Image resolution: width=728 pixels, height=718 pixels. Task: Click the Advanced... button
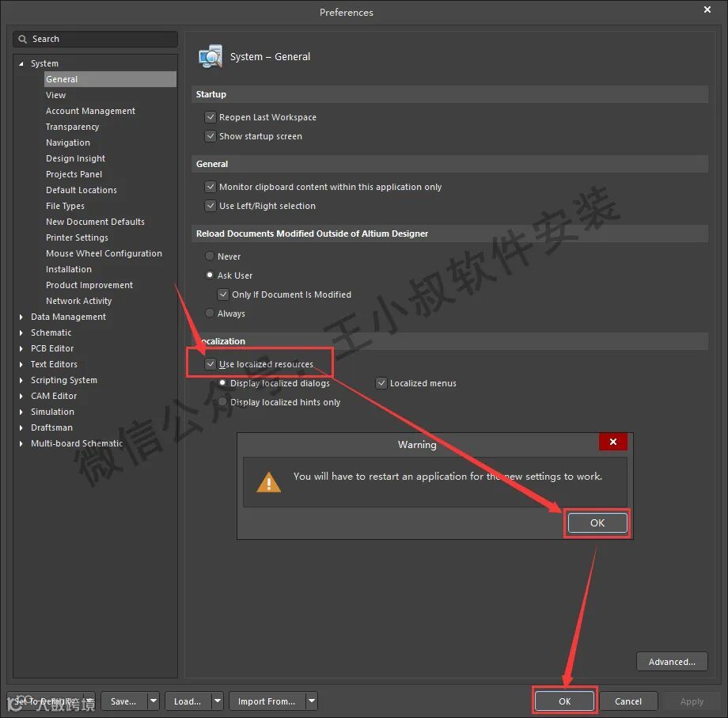(x=671, y=661)
